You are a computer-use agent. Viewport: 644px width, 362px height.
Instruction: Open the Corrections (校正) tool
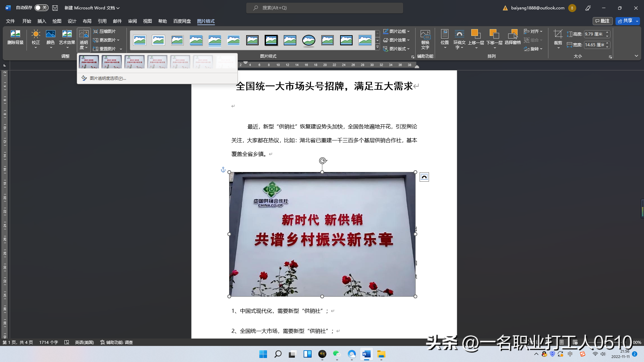36,37
